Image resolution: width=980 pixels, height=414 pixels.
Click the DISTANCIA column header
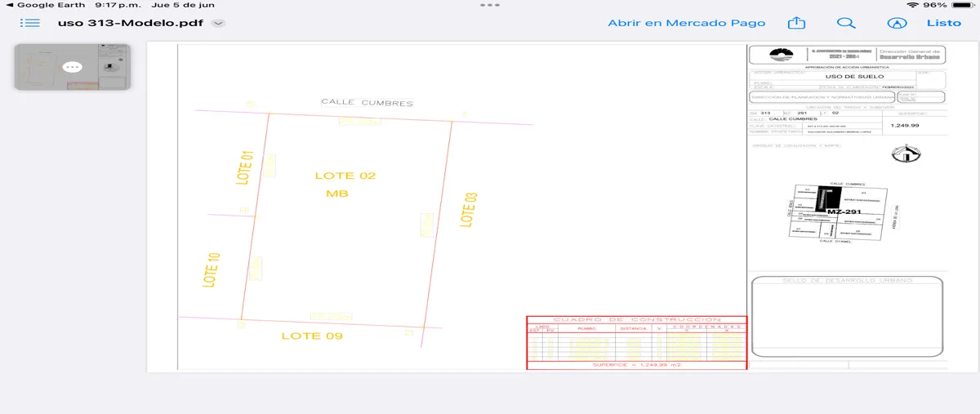click(633, 328)
